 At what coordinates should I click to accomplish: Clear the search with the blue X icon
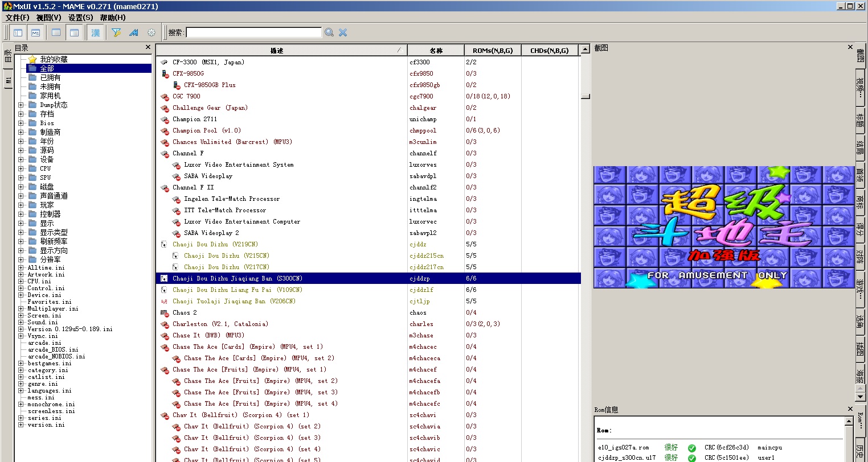(343, 32)
